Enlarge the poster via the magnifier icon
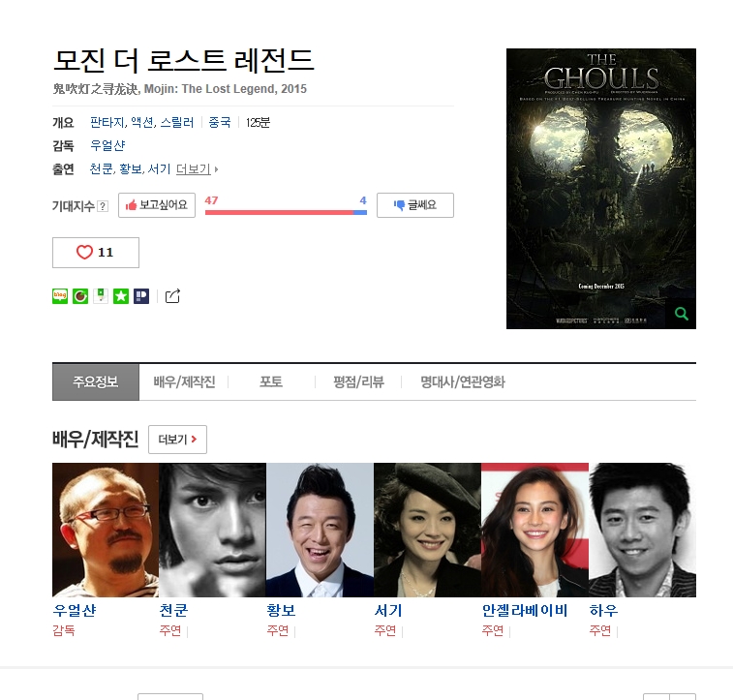 (x=681, y=314)
